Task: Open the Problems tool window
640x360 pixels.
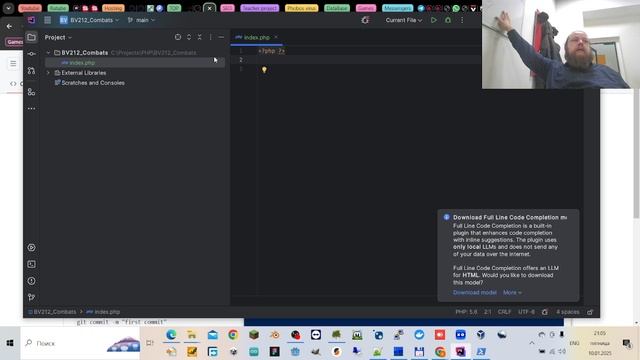Action: click(x=31, y=281)
